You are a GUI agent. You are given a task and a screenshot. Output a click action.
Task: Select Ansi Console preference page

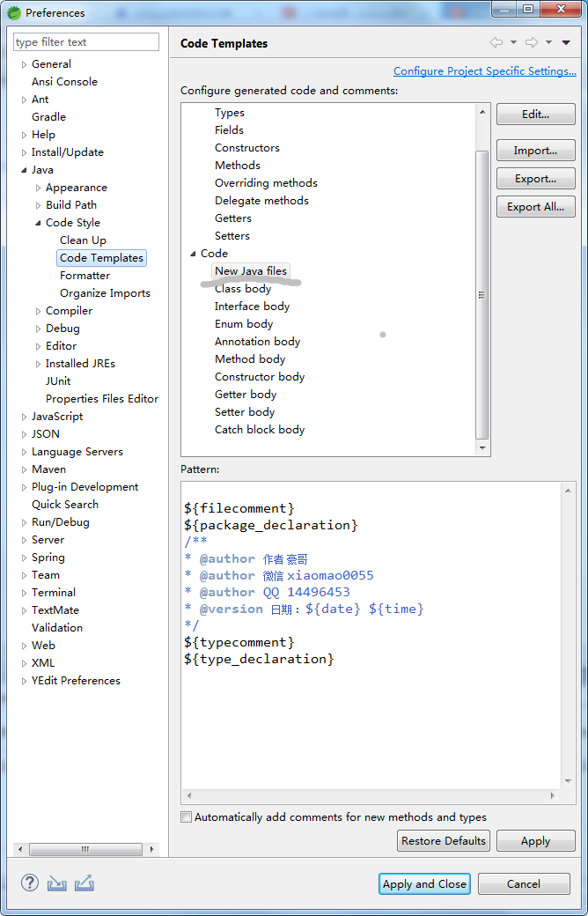pyautogui.click(x=64, y=82)
